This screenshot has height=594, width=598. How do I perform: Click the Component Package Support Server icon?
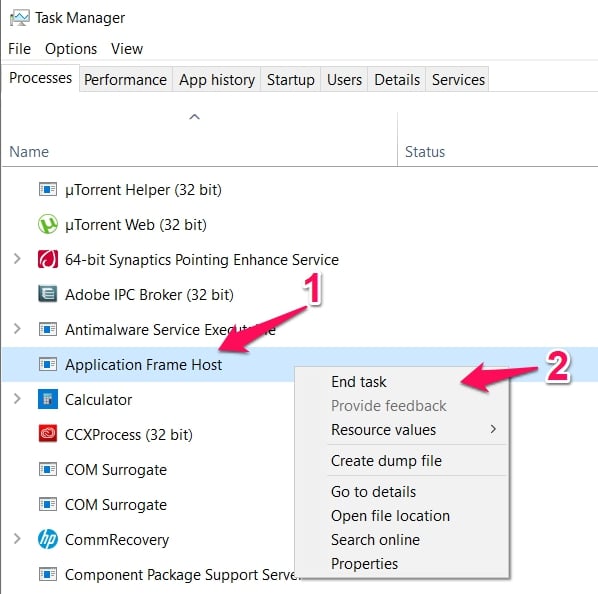48,574
